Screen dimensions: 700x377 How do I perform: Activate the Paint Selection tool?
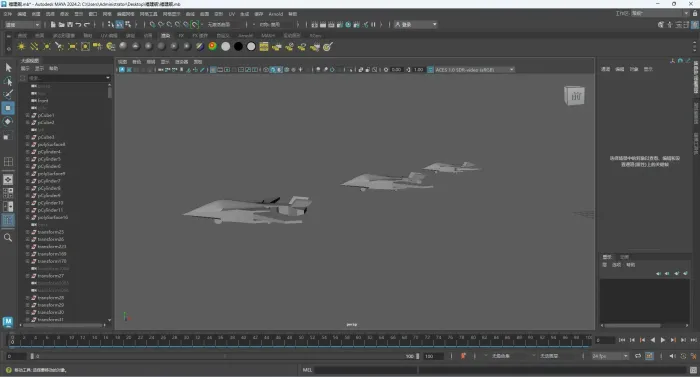click(x=8, y=94)
